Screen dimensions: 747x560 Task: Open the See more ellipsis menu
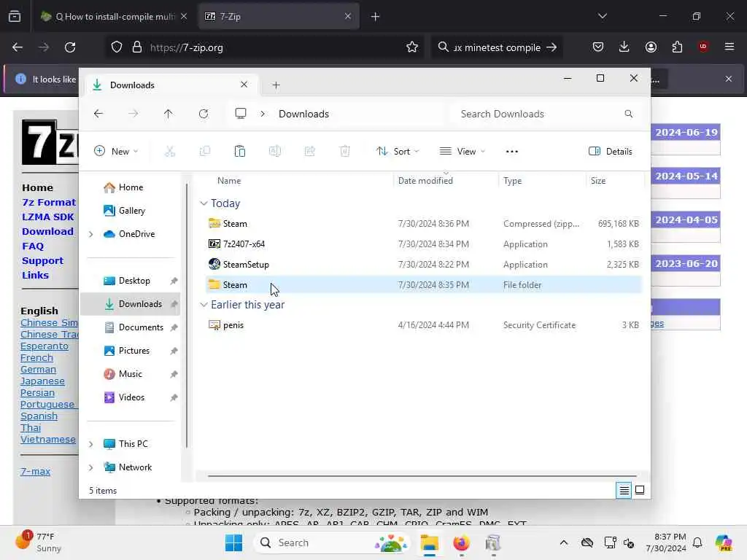(x=511, y=152)
